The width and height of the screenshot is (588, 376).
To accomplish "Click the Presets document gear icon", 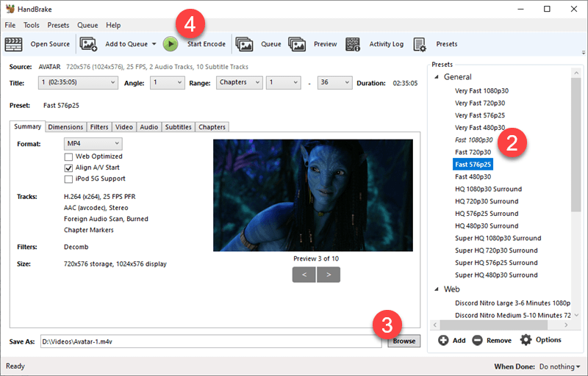I will coord(420,44).
